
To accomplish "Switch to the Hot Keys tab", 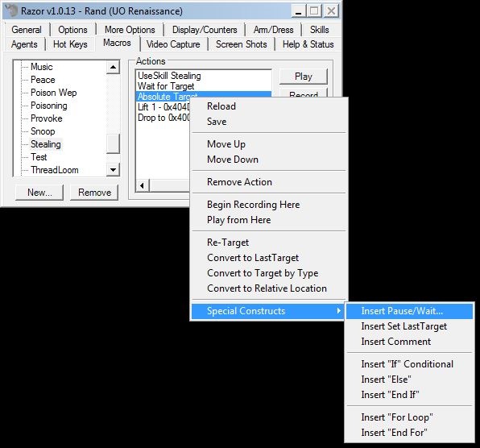I will (70, 44).
